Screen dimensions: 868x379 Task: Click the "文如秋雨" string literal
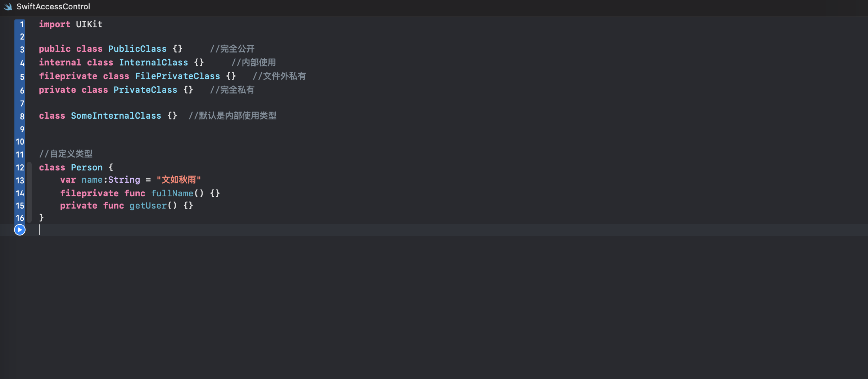[178, 180]
